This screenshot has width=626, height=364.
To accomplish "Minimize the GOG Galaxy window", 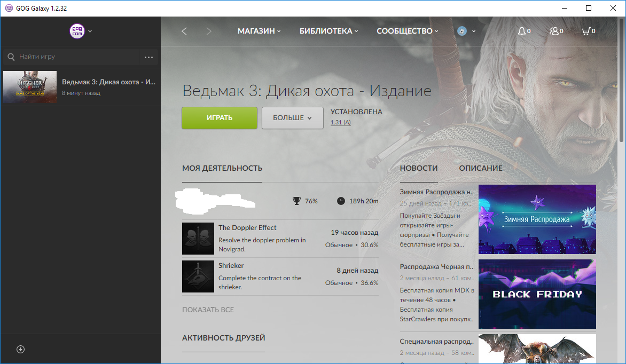I will [565, 8].
